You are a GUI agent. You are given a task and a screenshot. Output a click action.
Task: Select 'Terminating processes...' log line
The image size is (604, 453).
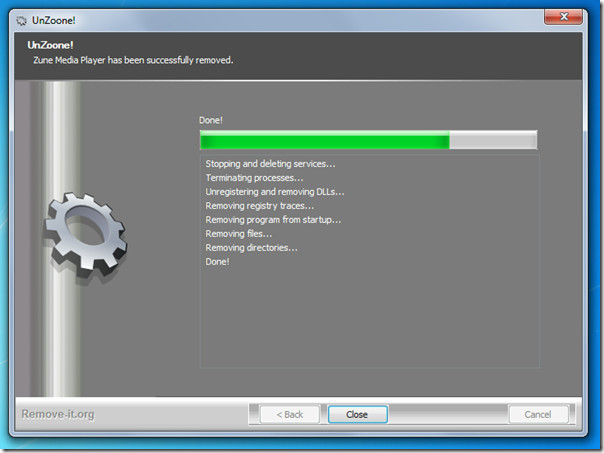click(254, 178)
